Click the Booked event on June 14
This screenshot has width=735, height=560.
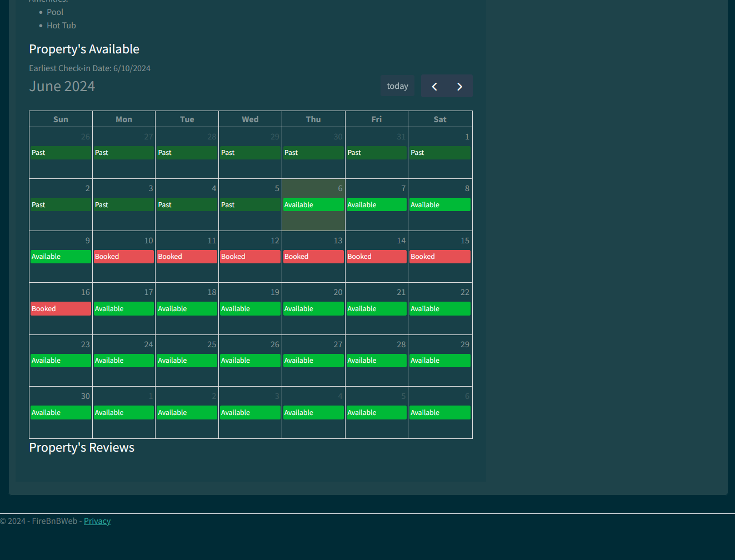377,257
